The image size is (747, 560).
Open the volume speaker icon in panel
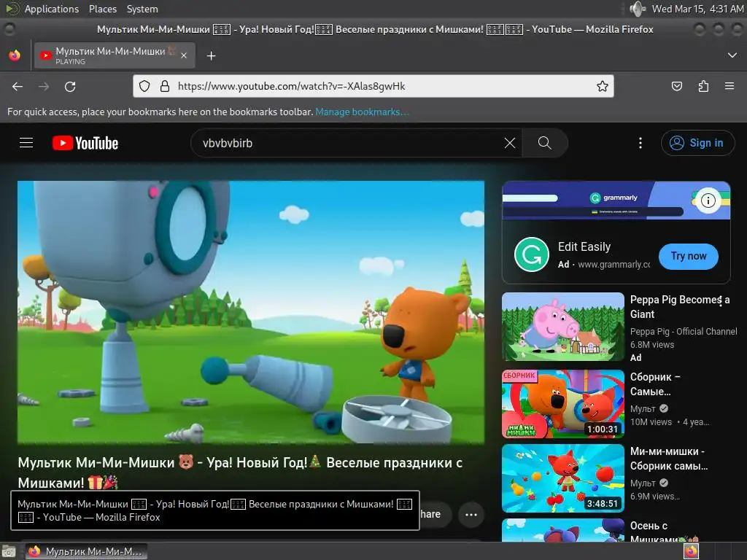(638, 9)
